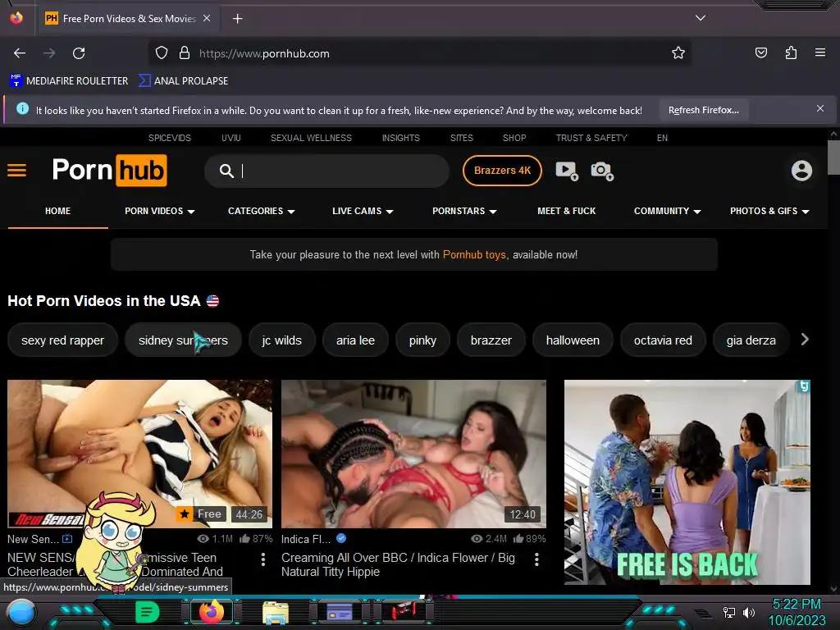The height and width of the screenshot is (630, 840).
Task: Open SPICEVIDS in the top bar
Action: 169,138
